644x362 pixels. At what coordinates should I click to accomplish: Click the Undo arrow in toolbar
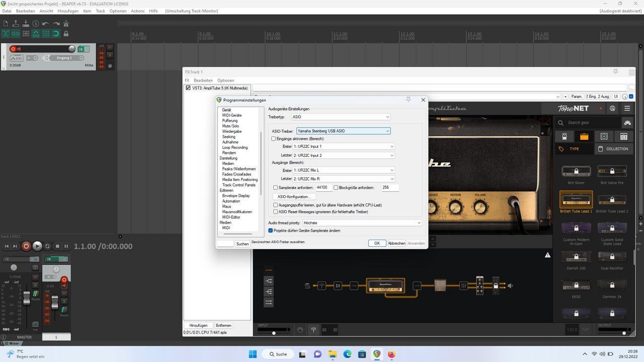pos(46,23)
